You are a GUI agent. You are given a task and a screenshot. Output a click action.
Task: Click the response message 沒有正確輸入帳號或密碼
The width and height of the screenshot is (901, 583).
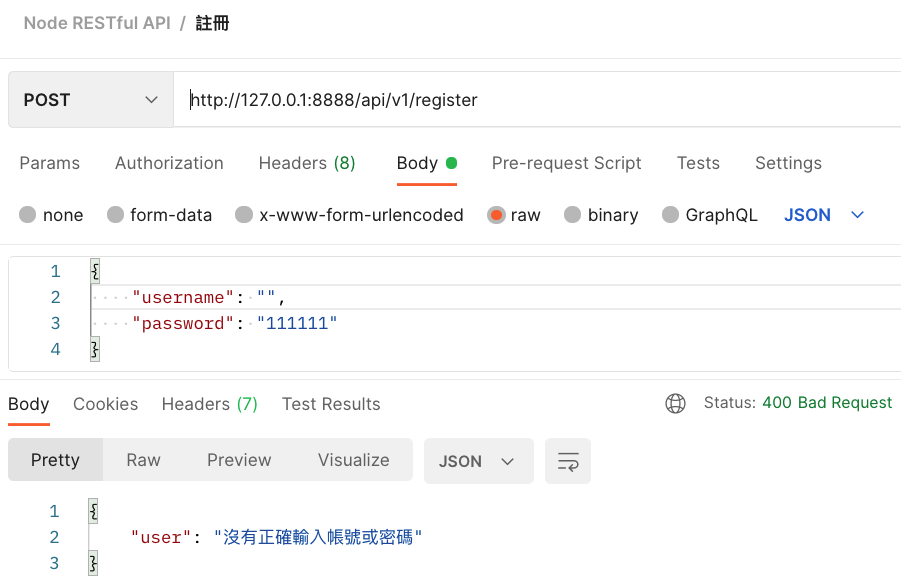click(x=318, y=538)
